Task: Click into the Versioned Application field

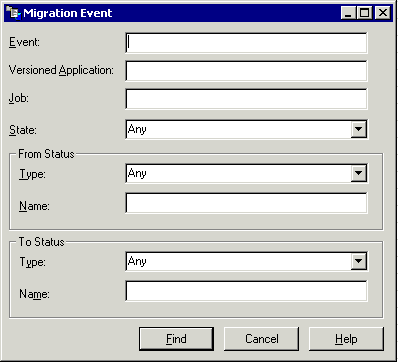Action: [246, 71]
